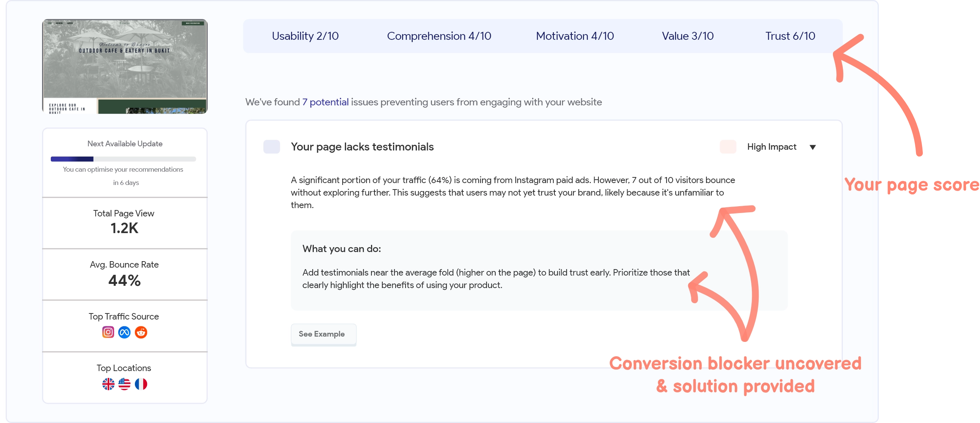Image resolution: width=980 pixels, height=423 pixels.
Task: Select the Meta traffic source icon
Action: 124,332
